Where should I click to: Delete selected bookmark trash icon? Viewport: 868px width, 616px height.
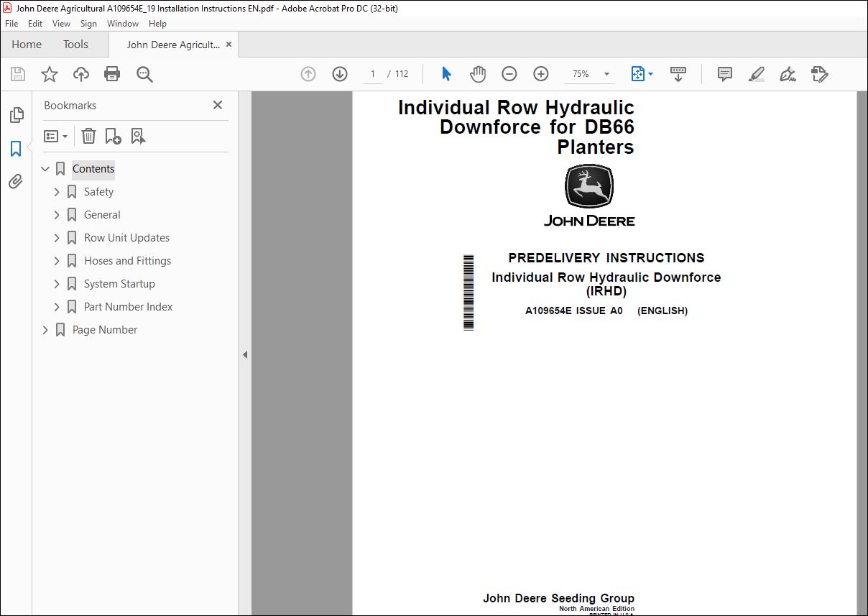[x=88, y=136]
